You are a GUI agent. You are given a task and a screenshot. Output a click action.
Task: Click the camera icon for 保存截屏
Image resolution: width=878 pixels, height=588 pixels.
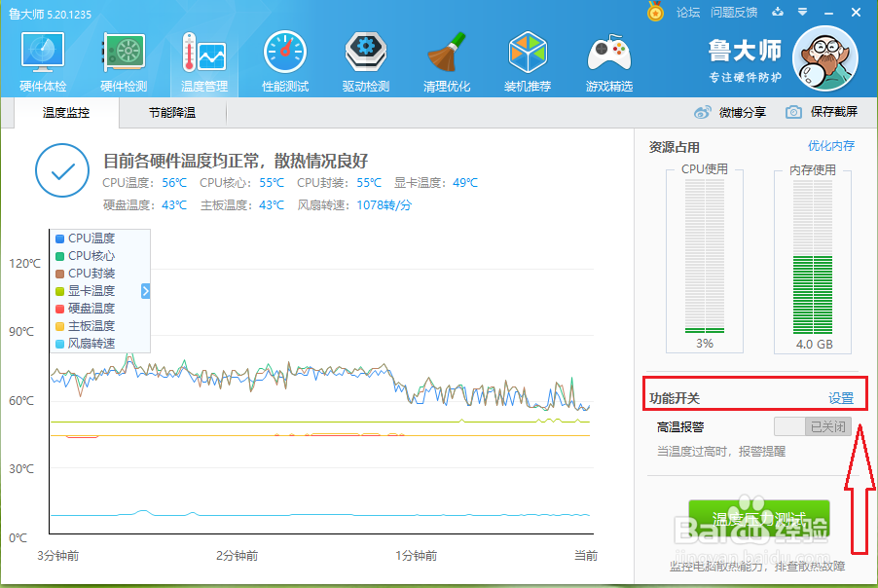point(793,112)
